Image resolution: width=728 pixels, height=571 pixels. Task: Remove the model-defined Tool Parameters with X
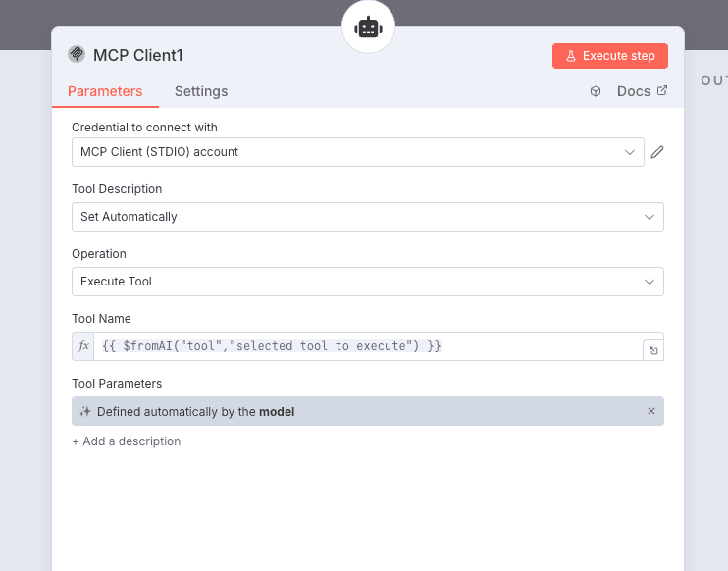651,411
